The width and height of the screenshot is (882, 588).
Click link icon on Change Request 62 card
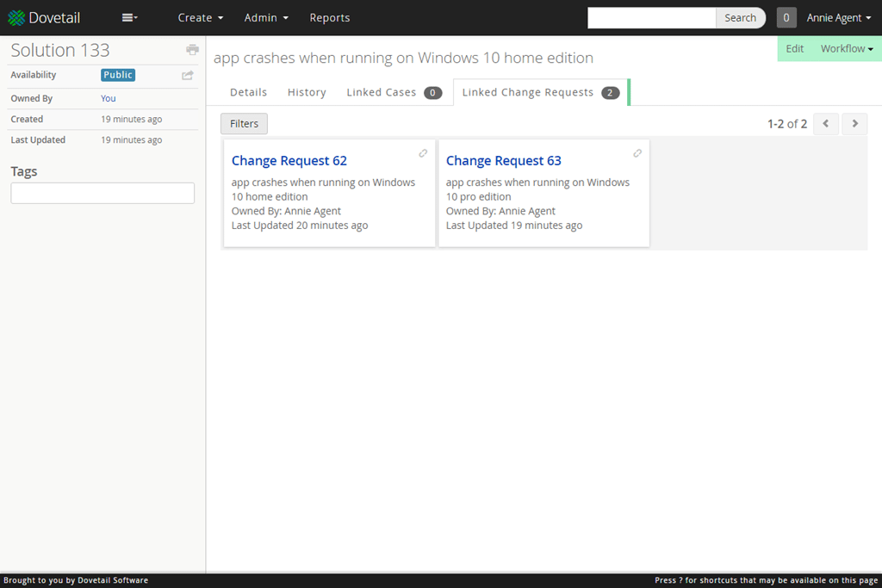pyautogui.click(x=423, y=153)
